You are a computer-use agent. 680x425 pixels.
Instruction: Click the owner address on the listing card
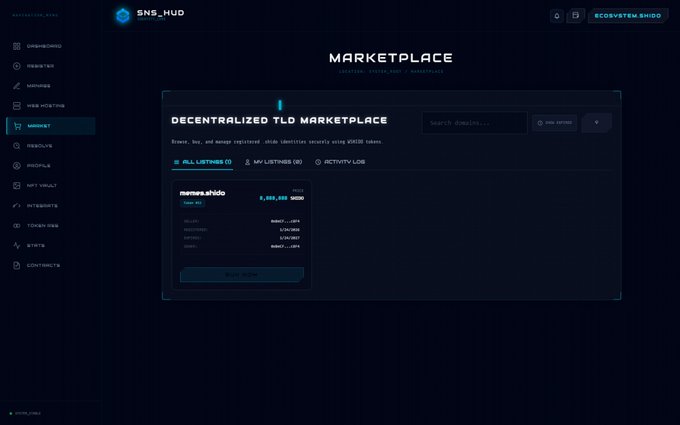coord(285,246)
